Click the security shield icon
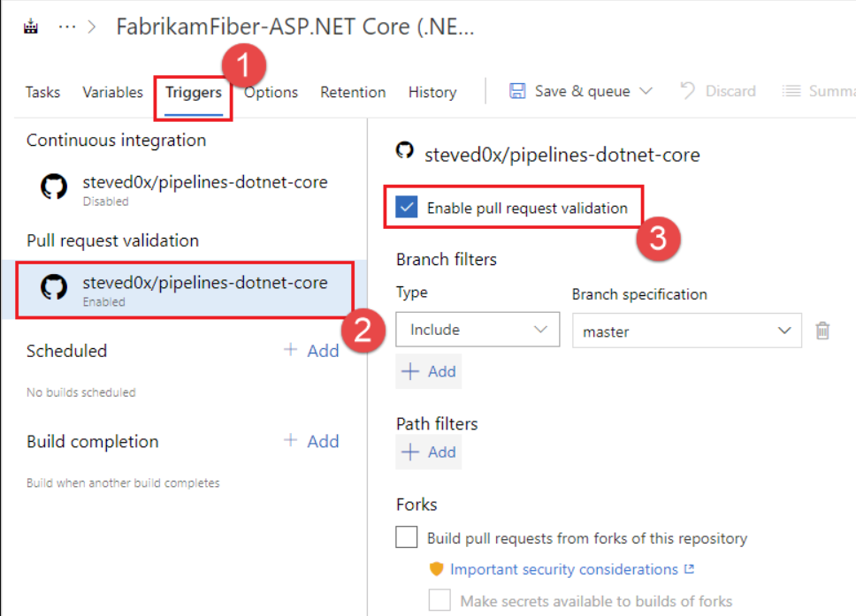Image resolution: width=856 pixels, height=616 pixels. tap(436, 569)
